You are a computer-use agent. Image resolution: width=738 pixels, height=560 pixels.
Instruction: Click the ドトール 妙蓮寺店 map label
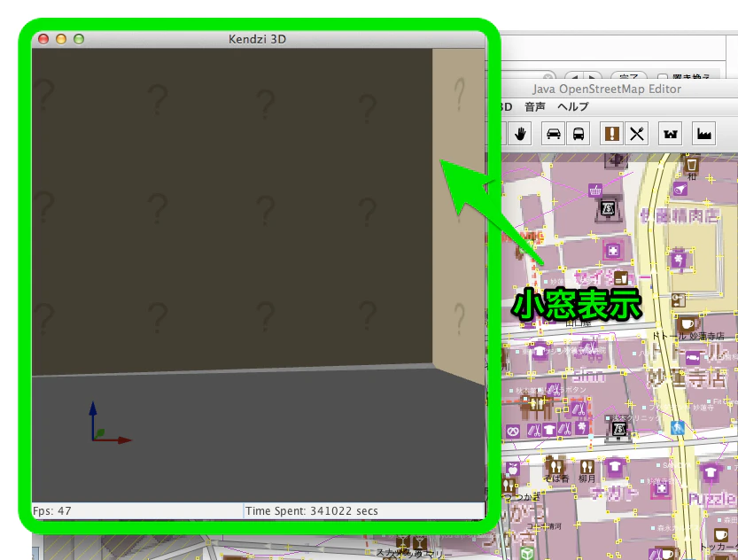click(x=688, y=336)
